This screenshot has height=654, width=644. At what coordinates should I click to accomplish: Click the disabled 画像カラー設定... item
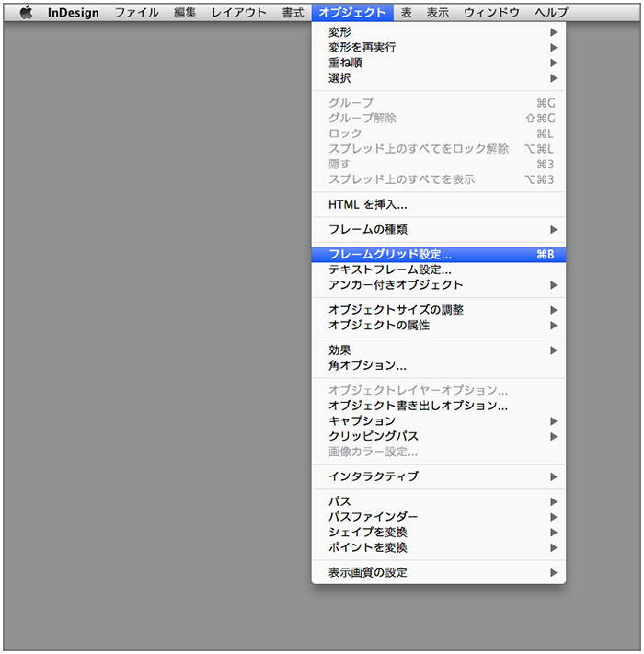coord(439,452)
